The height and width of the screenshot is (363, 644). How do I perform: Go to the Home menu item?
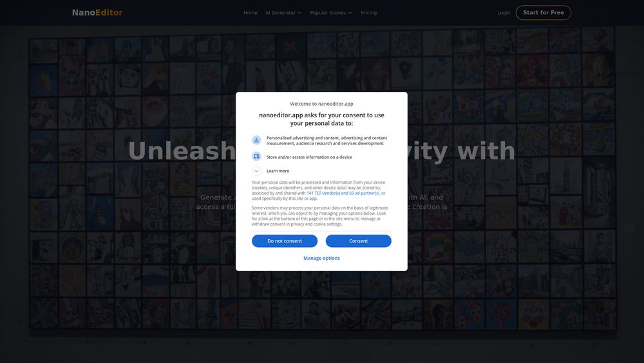(251, 13)
